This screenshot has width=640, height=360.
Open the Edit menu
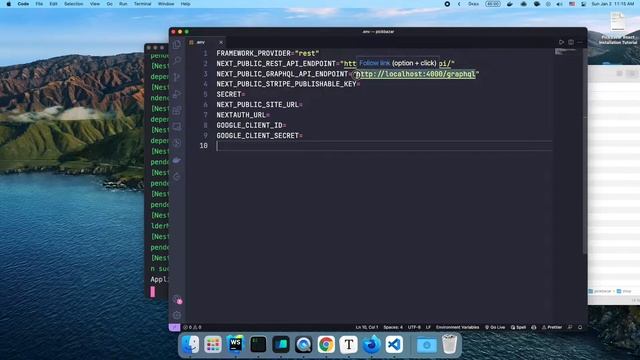[53, 4]
